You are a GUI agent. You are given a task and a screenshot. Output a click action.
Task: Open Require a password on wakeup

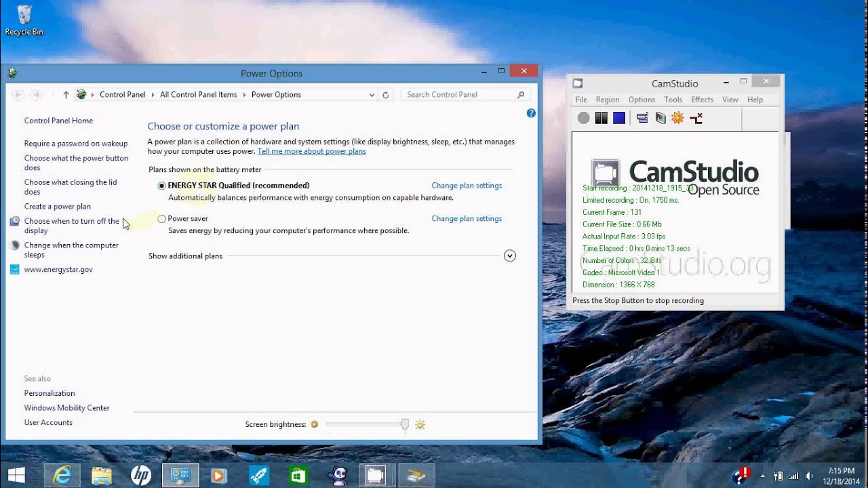(76, 144)
